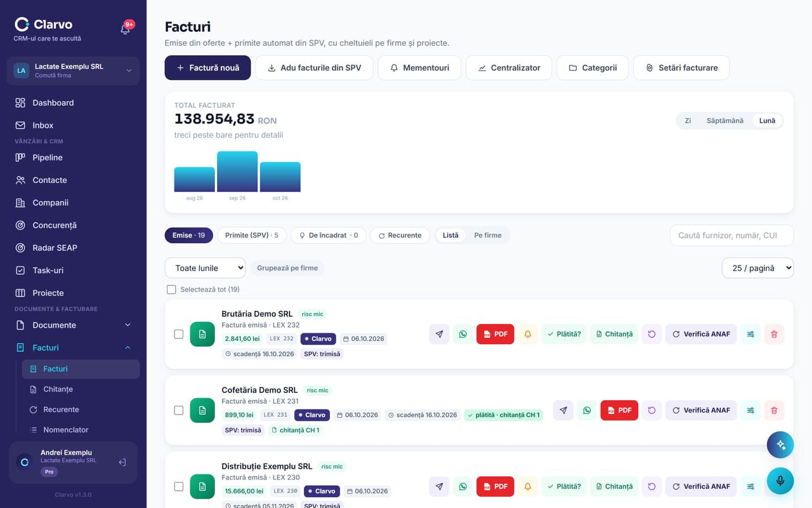
Task: Click the oct 26 chart bar
Action: click(x=280, y=177)
